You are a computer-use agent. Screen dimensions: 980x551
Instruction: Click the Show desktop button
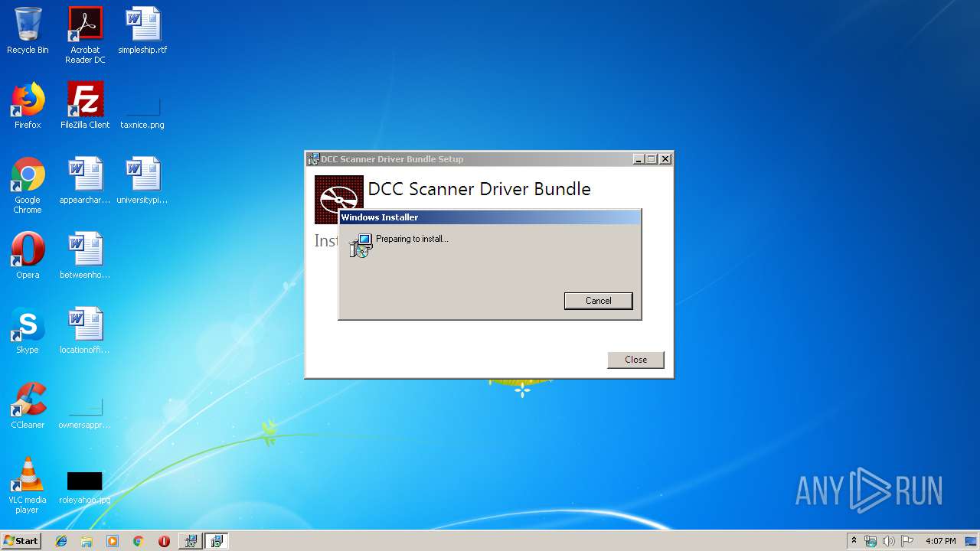tap(971, 541)
